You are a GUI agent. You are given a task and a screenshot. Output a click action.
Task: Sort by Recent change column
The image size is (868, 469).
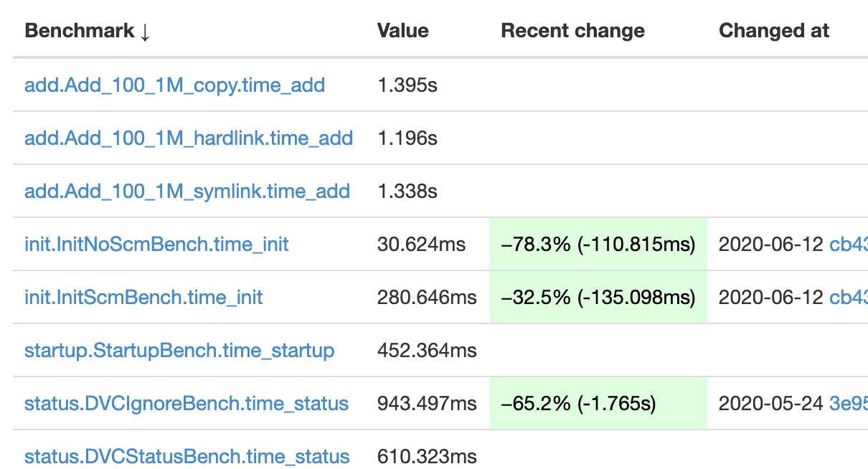click(x=572, y=31)
